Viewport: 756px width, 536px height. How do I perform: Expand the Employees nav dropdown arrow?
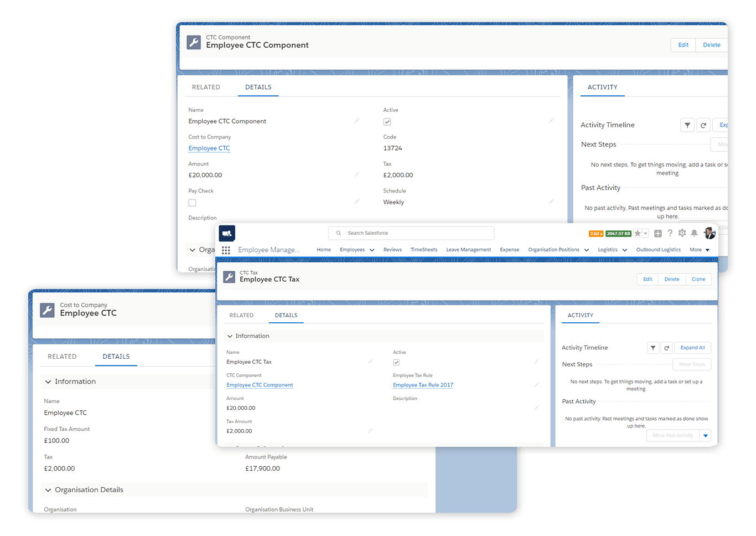pos(372,250)
